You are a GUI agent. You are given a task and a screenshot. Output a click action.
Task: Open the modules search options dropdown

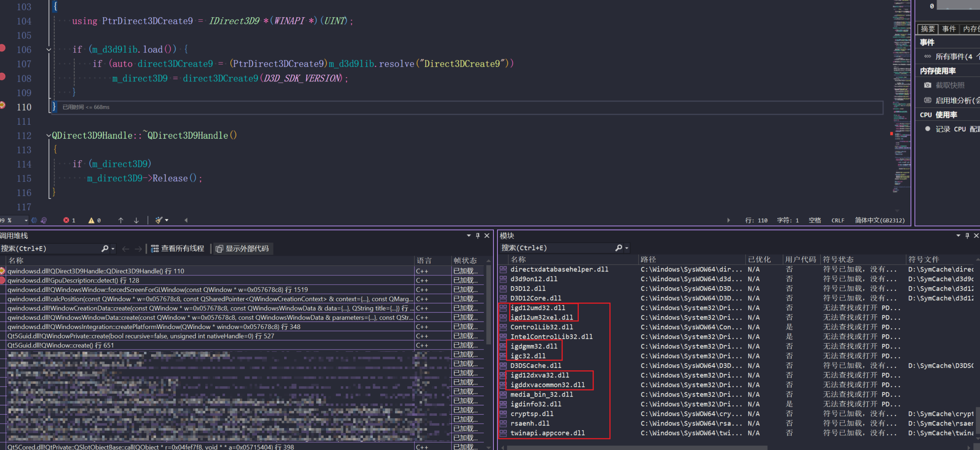click(x=627, y=248)
